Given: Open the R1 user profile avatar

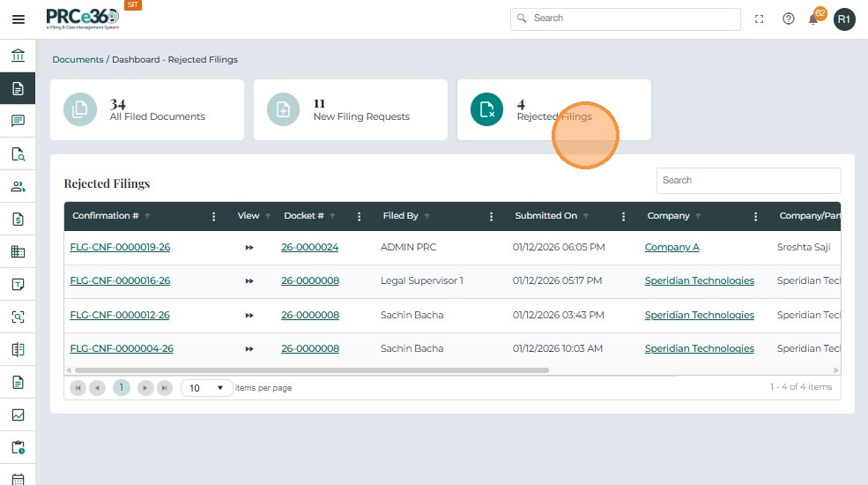Looking at the screenshot, I should point(844,19).
